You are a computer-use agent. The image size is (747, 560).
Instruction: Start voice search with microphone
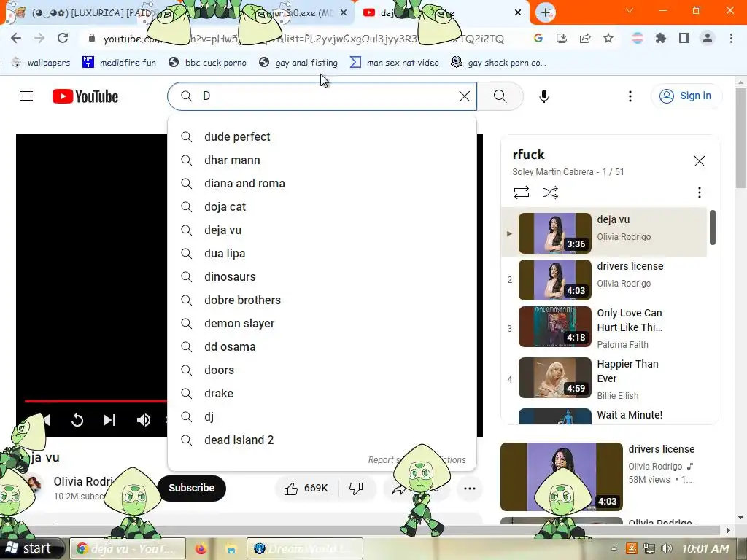pos(544,96)
